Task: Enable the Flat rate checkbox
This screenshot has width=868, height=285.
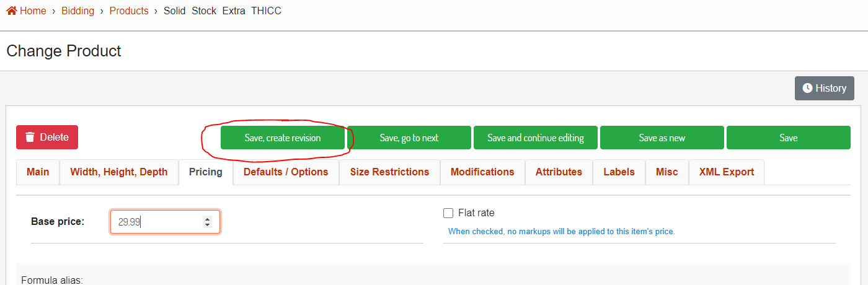Action: click(x=448, y=213)
